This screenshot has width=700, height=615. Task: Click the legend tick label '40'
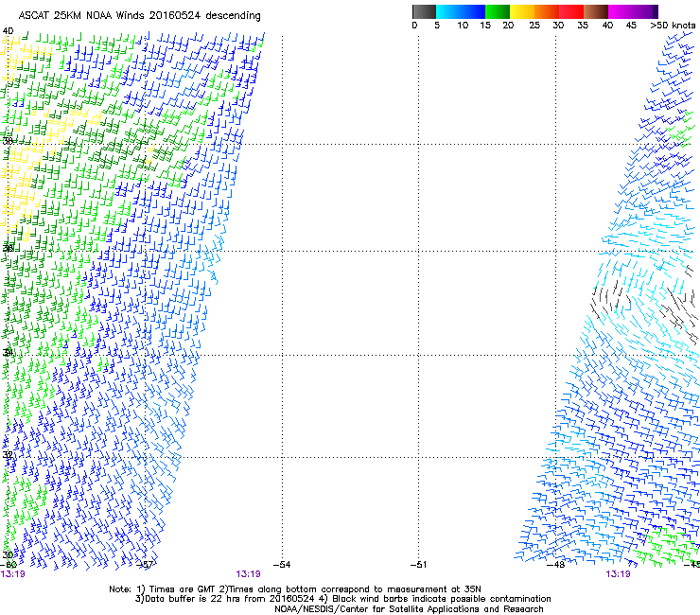607,26
